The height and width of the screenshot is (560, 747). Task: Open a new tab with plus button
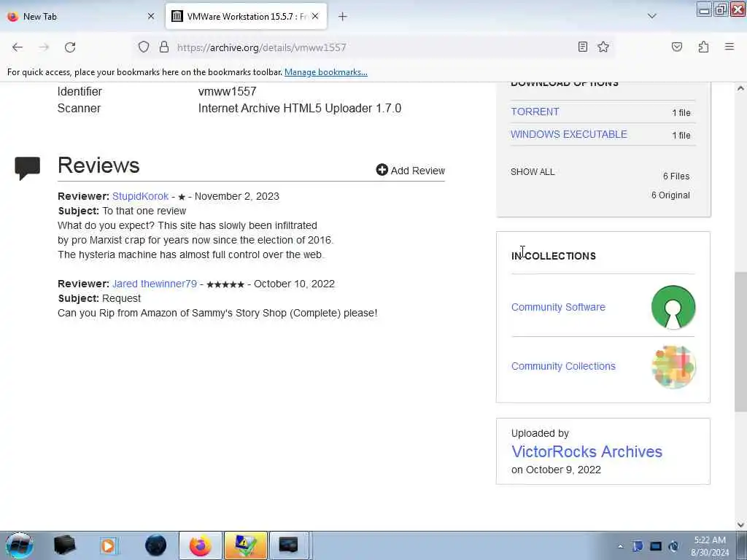tap(343, 17)
